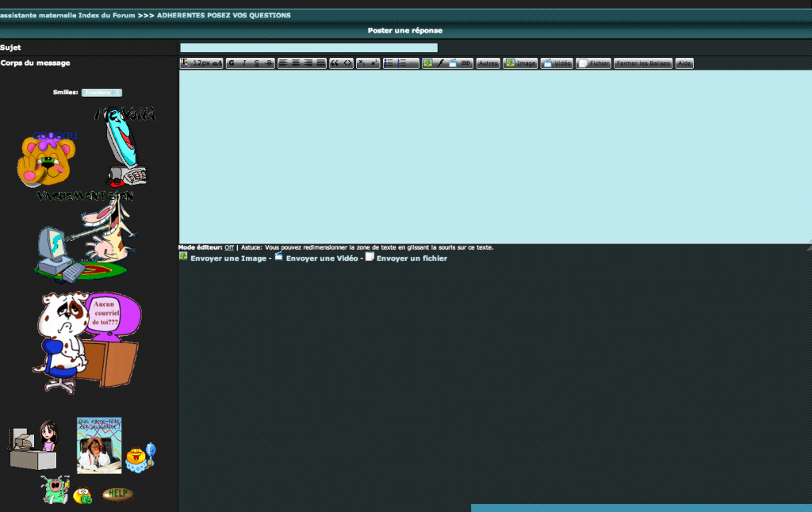
Task: Insert image icon in toolbar group
Action: point(427,63)
